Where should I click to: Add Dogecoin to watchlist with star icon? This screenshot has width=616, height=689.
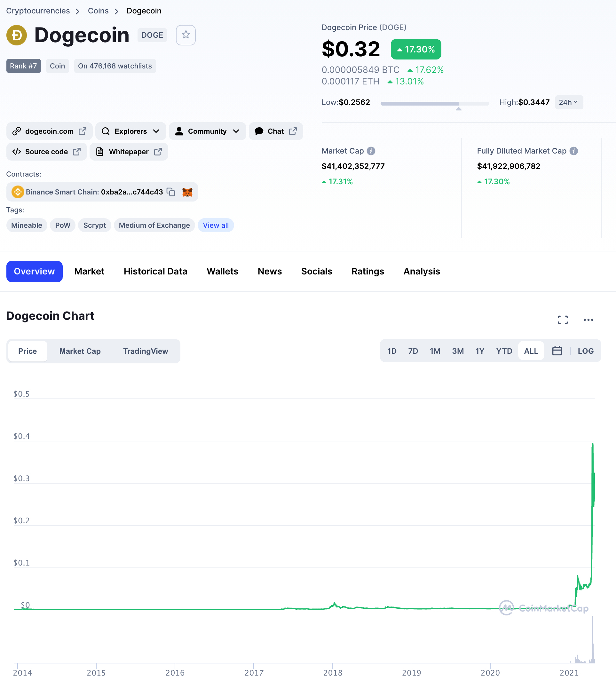coord(186,35)
